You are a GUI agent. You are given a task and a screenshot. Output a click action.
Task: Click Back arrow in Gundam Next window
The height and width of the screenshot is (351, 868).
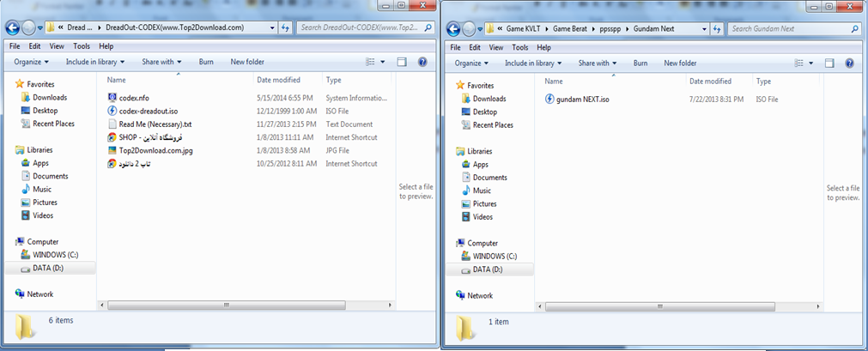click(x=454, y=28)
